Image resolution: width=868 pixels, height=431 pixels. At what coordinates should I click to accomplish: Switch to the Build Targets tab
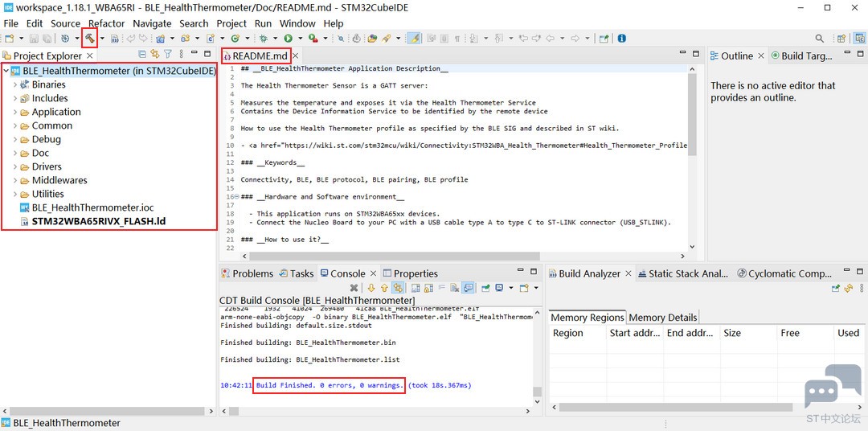pos(801,55)
